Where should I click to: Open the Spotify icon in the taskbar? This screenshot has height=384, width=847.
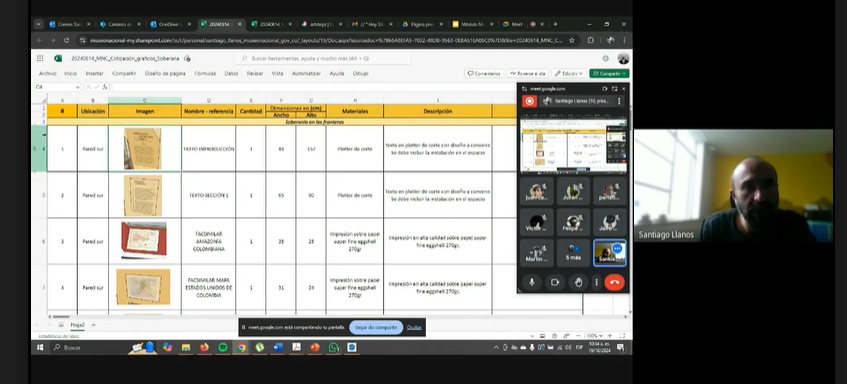[x=223, y=347]
